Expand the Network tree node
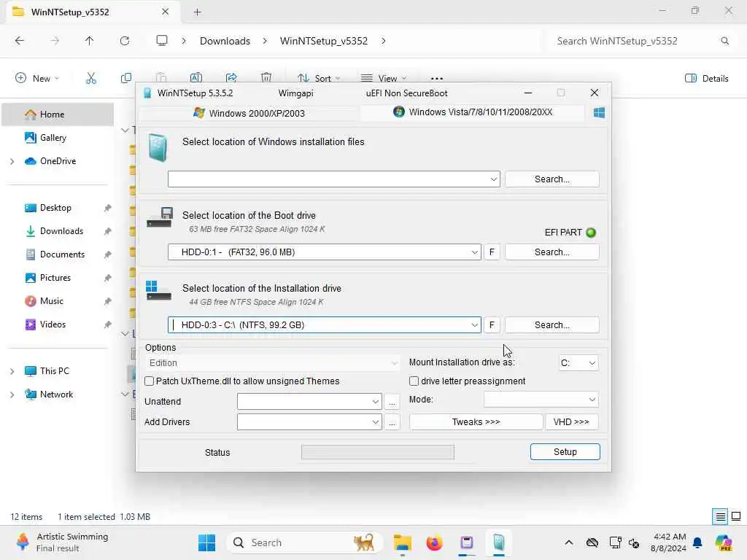 coord(12,394)
